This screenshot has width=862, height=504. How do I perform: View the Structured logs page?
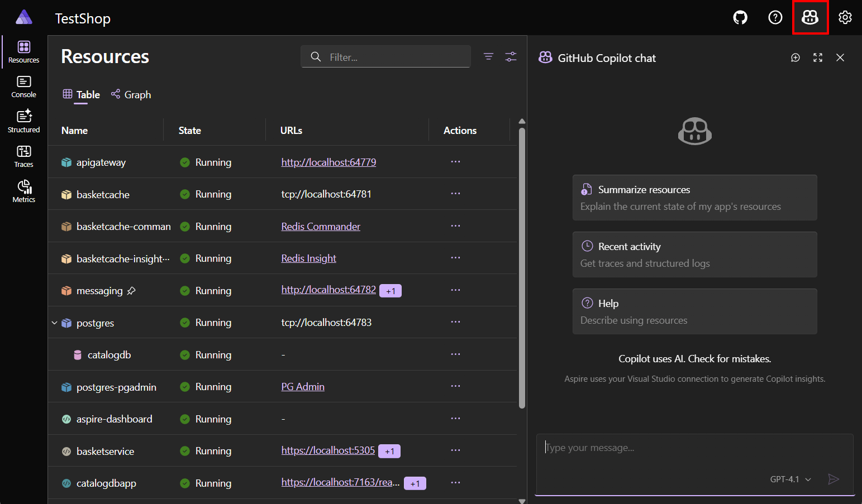point(23,121)
